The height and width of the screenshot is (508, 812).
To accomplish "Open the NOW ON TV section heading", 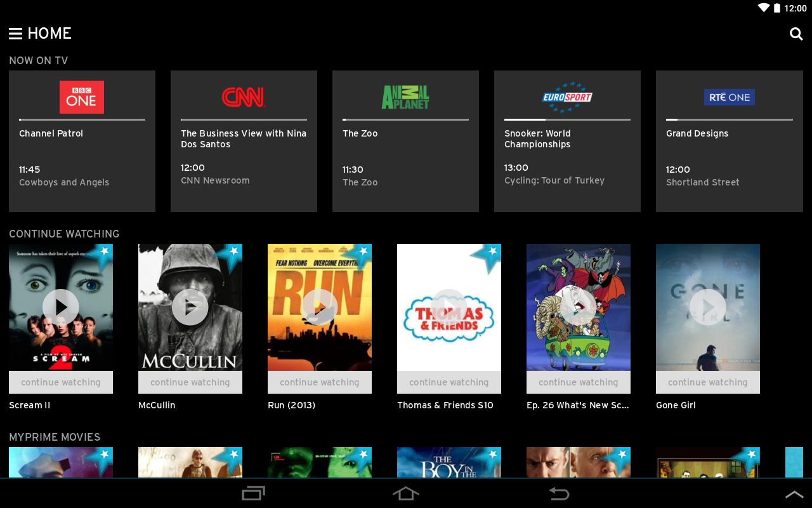I will pos(39,60).
